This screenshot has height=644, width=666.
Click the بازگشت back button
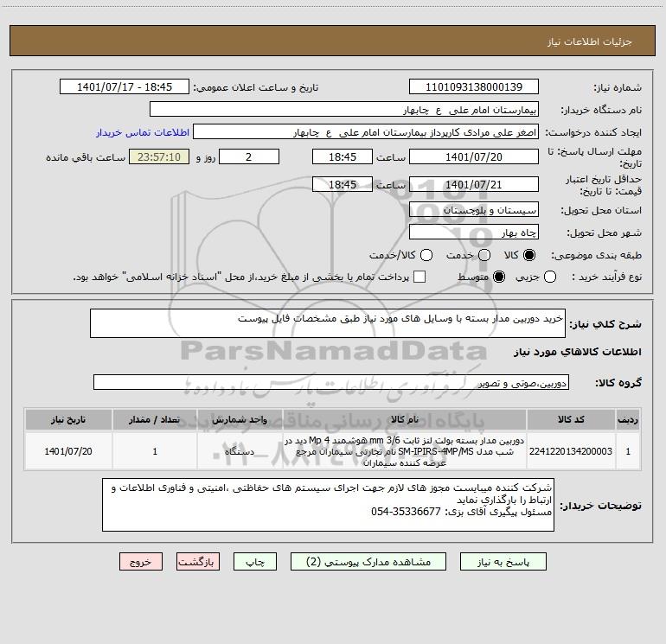tap(198, 562)
